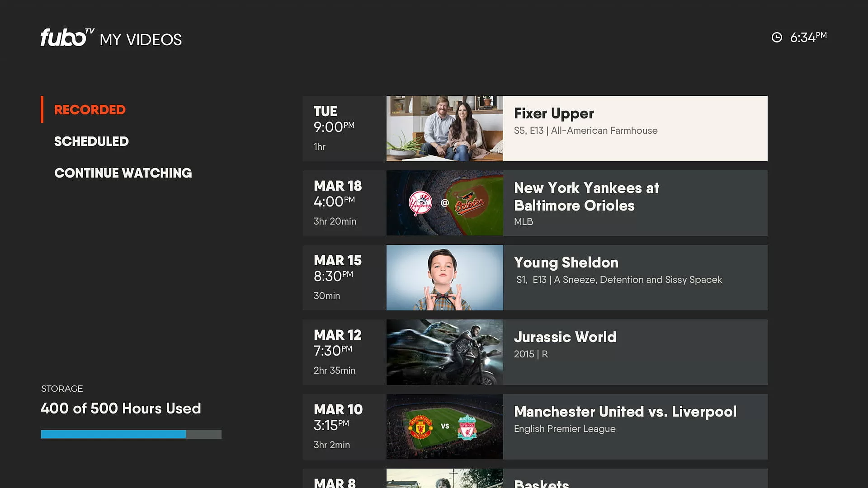Click the 'MAR 18 4:00PM' date cell

click(x=338, y=194)
